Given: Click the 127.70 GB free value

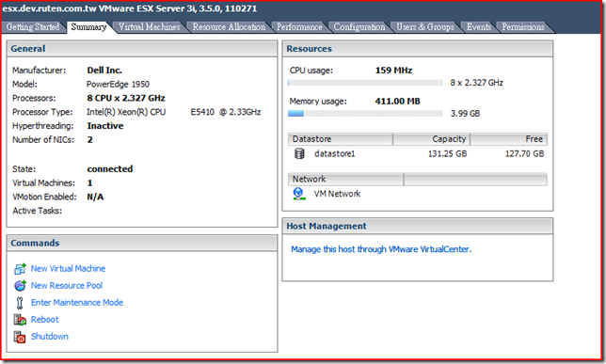Looking at the screenshot, I should [524, 154].
